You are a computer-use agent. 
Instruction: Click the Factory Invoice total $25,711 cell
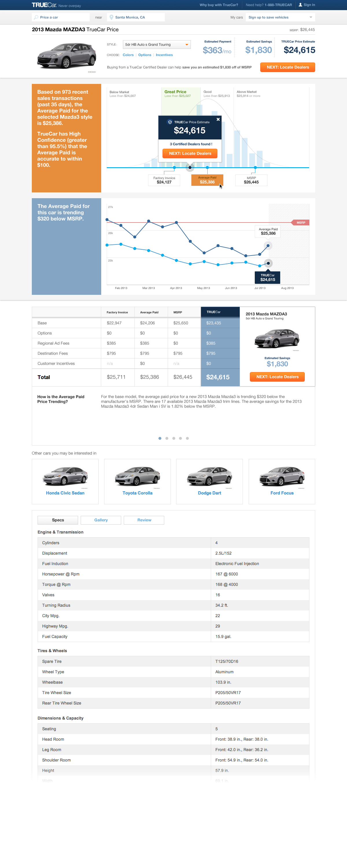click(118, 377)
